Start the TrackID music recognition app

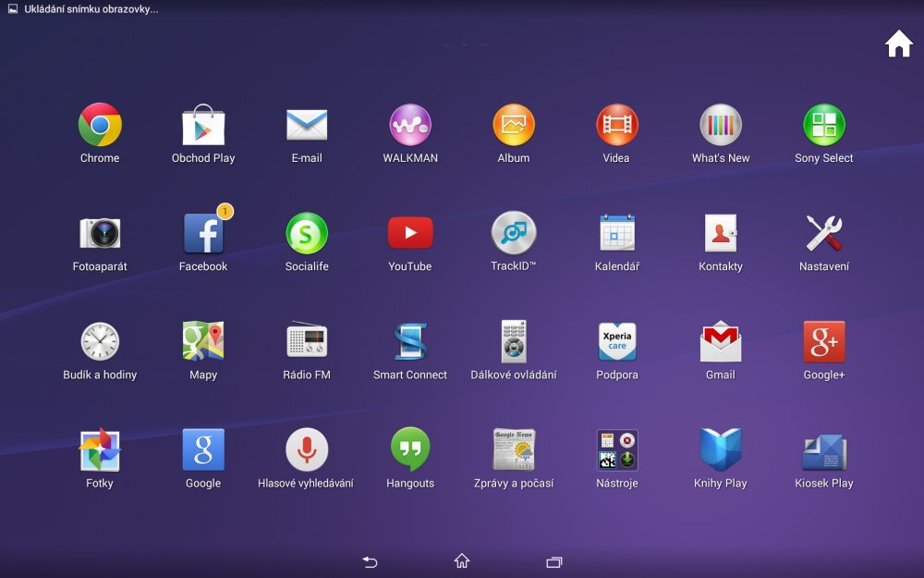point(513,235)
